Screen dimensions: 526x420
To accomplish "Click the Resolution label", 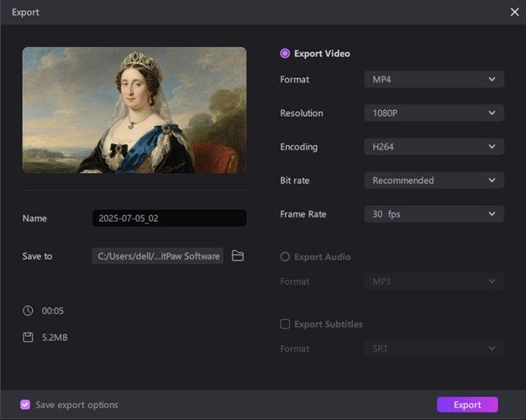I will pyautogui.click(x=302, y=113).
